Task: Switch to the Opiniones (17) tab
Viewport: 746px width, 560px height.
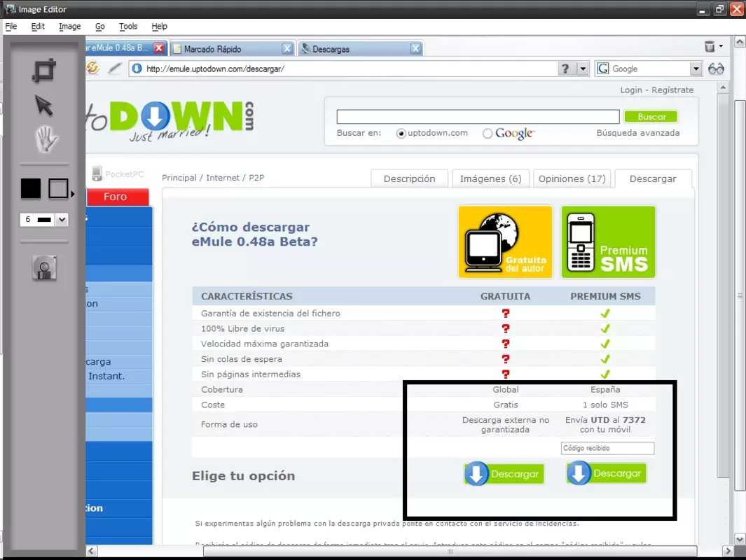Action: (572, 178)
